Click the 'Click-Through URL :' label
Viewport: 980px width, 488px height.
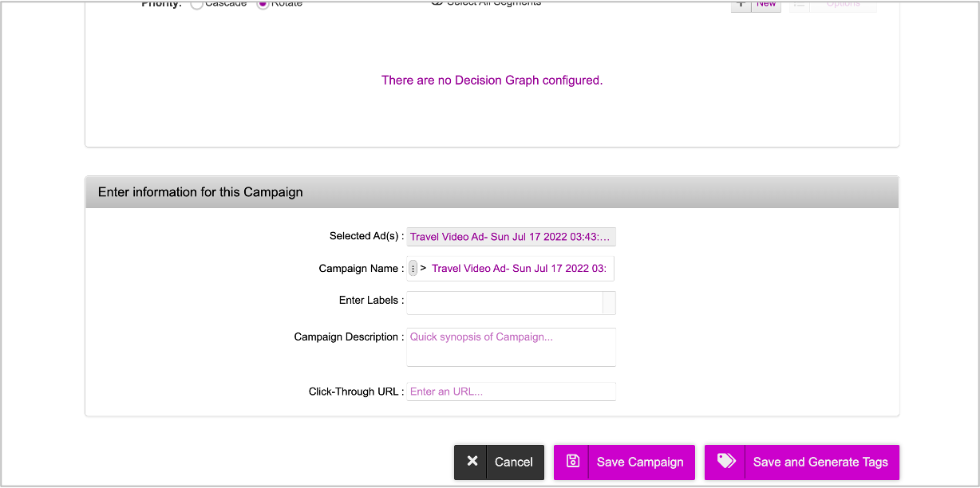coord(356,392)
